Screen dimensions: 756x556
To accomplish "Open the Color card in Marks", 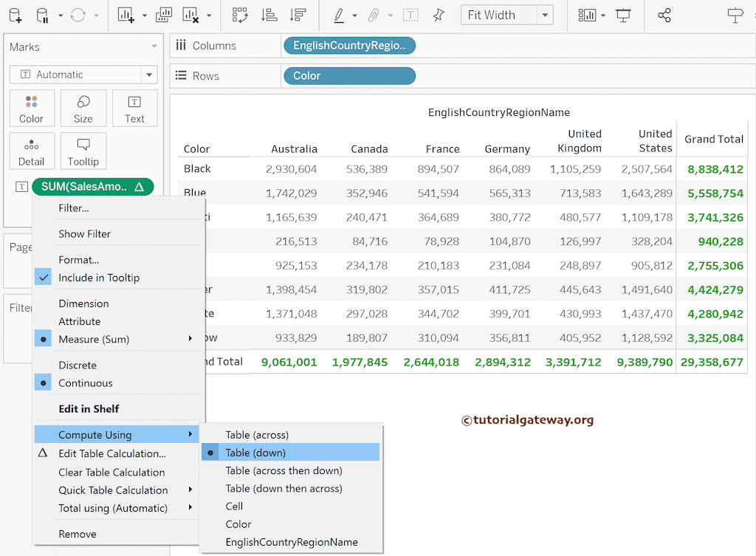I will 31,109.
